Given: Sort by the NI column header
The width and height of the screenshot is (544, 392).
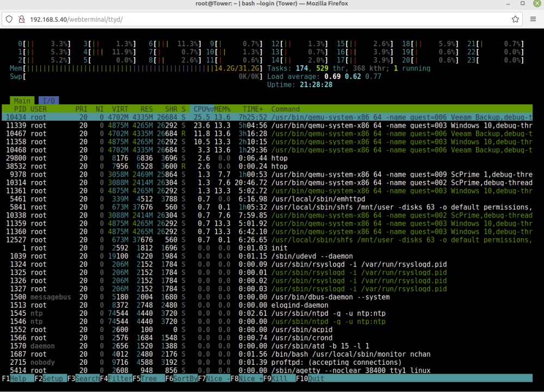Looking at the screenshot, I should [x=100, y=109].
